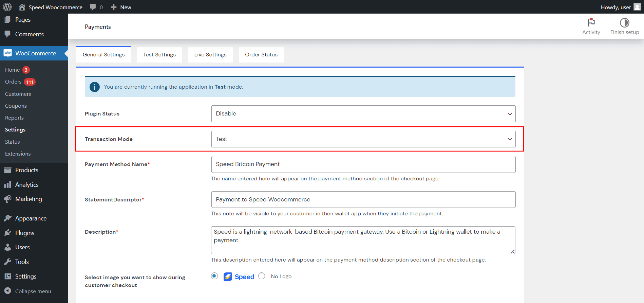Click the Payments page heading
Screen dimensions: 644x303
tap(98, 27)
